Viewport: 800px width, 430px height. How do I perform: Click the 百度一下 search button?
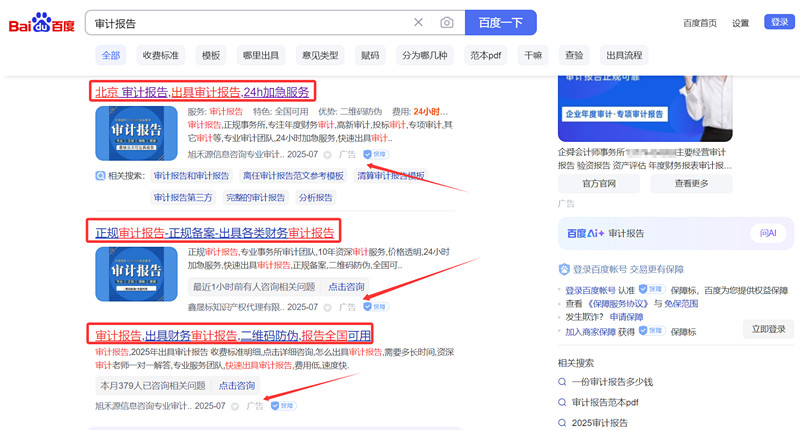(x=501, y=22)
